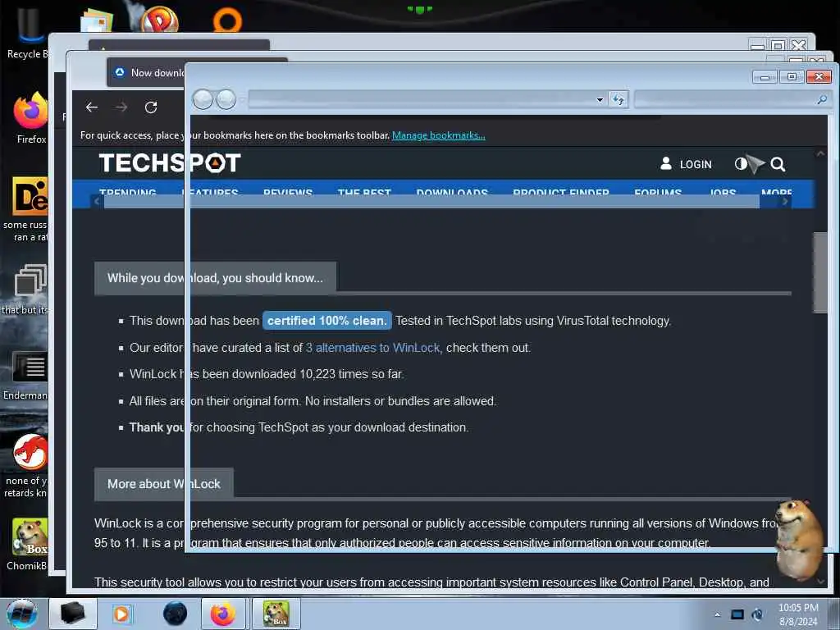Viewport: 840px width, 630px height.
Task: Click the LOGIN text link
Action: point(696,164)
